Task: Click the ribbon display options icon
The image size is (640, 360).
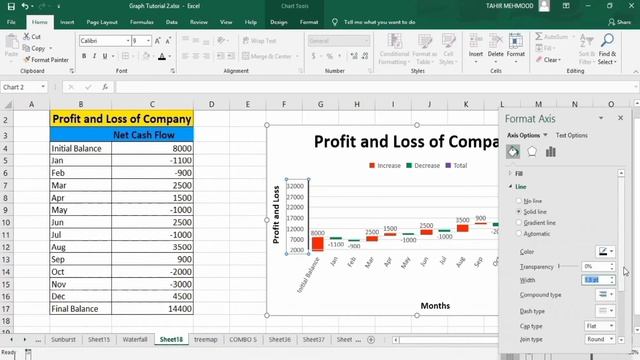Action: pyautogui.click(x=566, y=6)
